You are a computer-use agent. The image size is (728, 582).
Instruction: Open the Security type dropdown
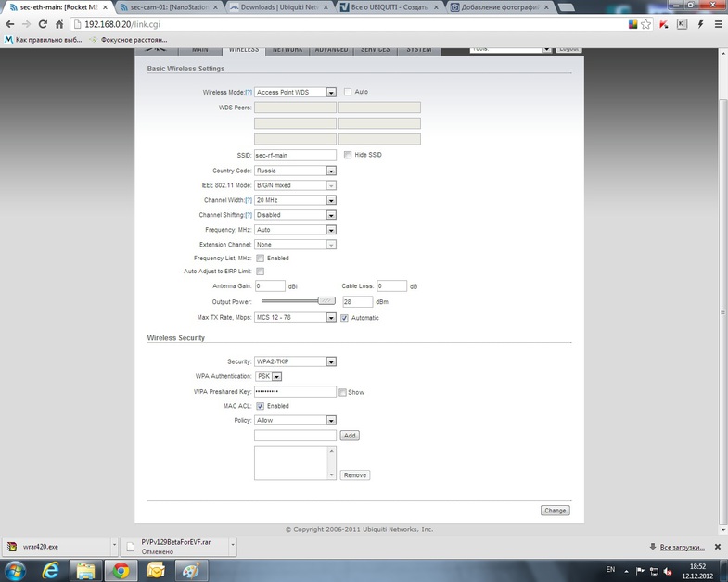point(295,361)
